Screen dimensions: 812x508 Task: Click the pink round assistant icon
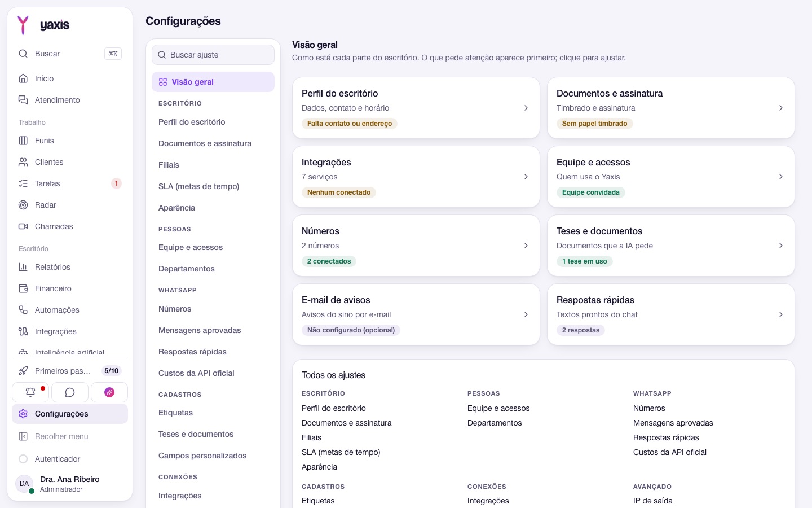tap(109, 392)
